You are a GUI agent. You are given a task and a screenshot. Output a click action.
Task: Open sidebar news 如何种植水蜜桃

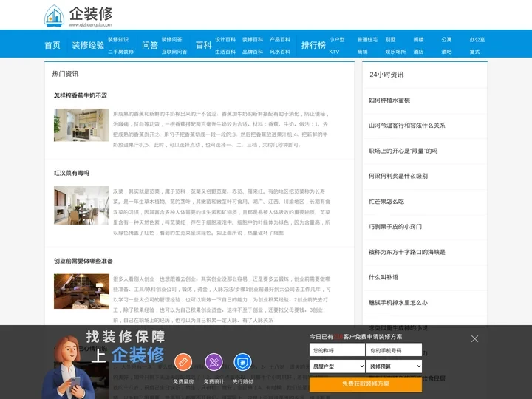coord(389,100)
